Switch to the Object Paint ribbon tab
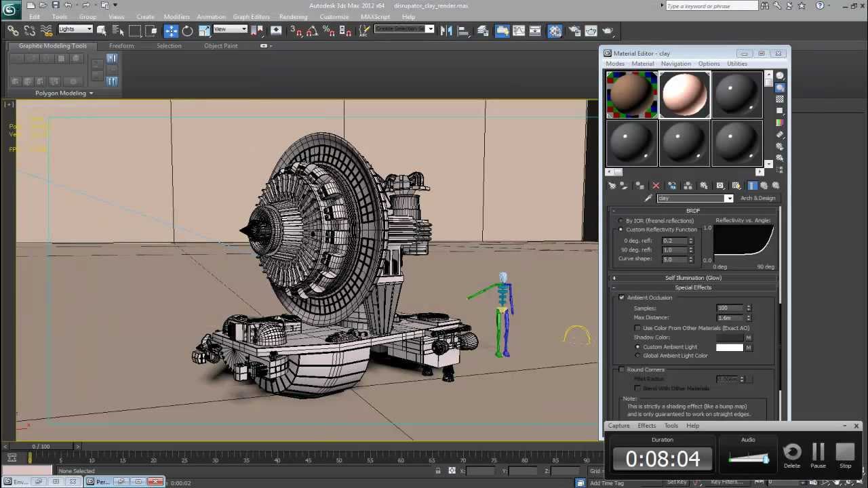 pyautogui.click(x=221, y=46)
